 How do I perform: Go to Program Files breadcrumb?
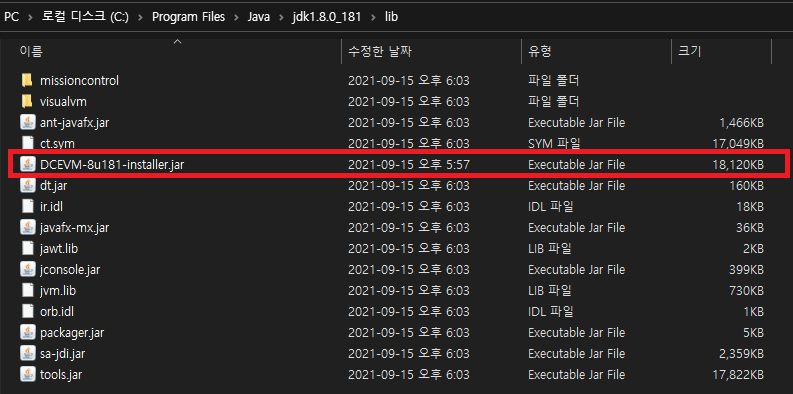point(189,17)
